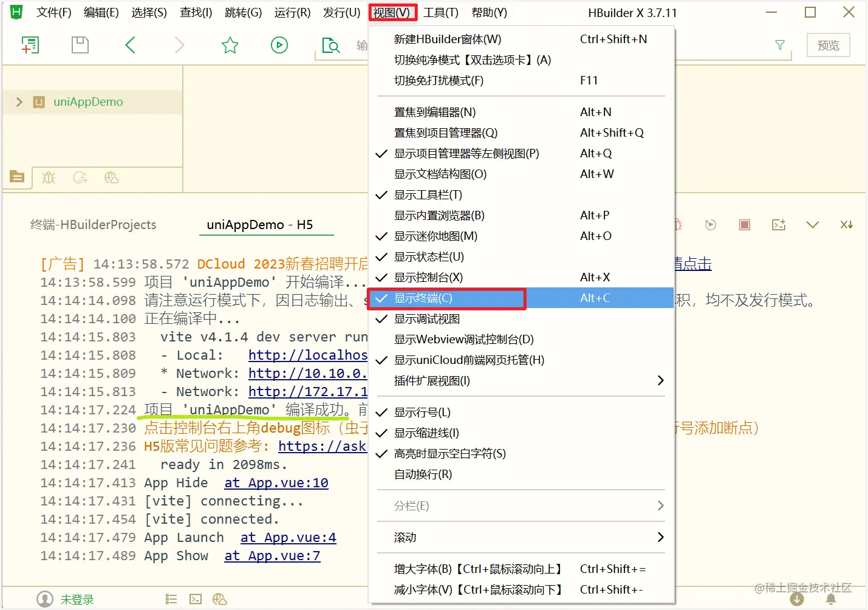Click the bookmark star icon
Screen dimensions: 868x610
[230, 45]
